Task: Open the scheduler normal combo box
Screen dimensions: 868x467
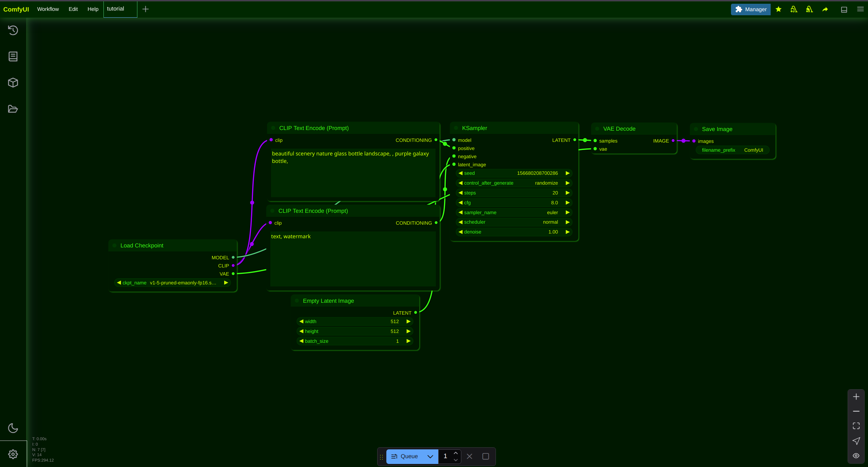Action: pyautogui.click(x=514, y=222)
